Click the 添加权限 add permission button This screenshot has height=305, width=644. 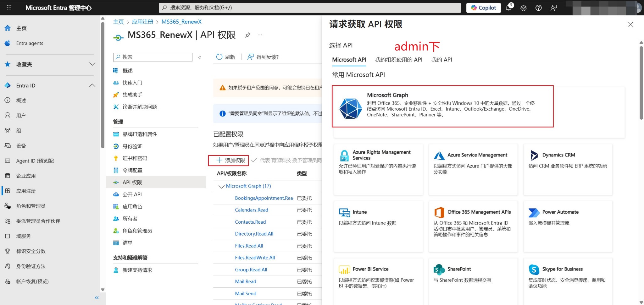230,161
